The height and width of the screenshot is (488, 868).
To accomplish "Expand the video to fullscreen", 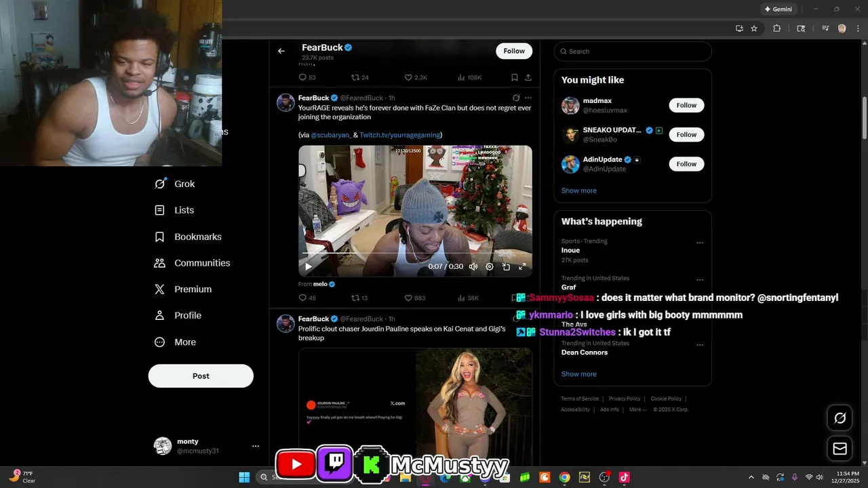I will tap(522, 266).
